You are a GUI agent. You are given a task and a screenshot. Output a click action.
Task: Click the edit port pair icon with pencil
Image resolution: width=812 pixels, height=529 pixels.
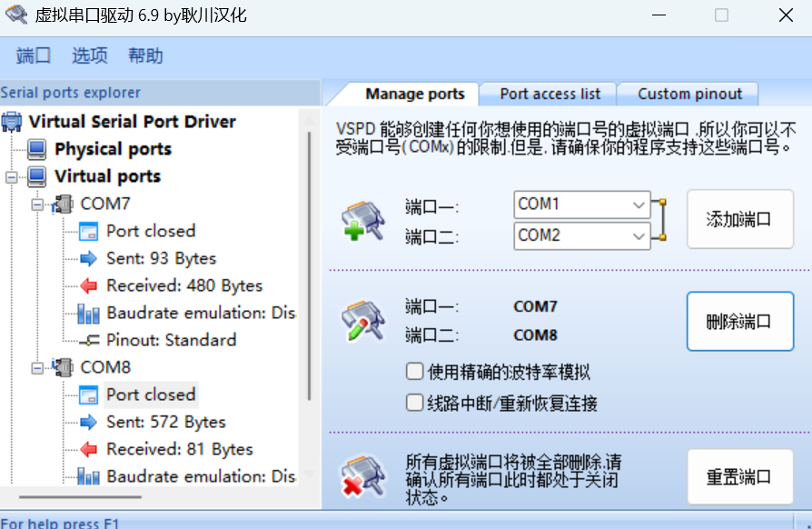(x=363, y=321)
